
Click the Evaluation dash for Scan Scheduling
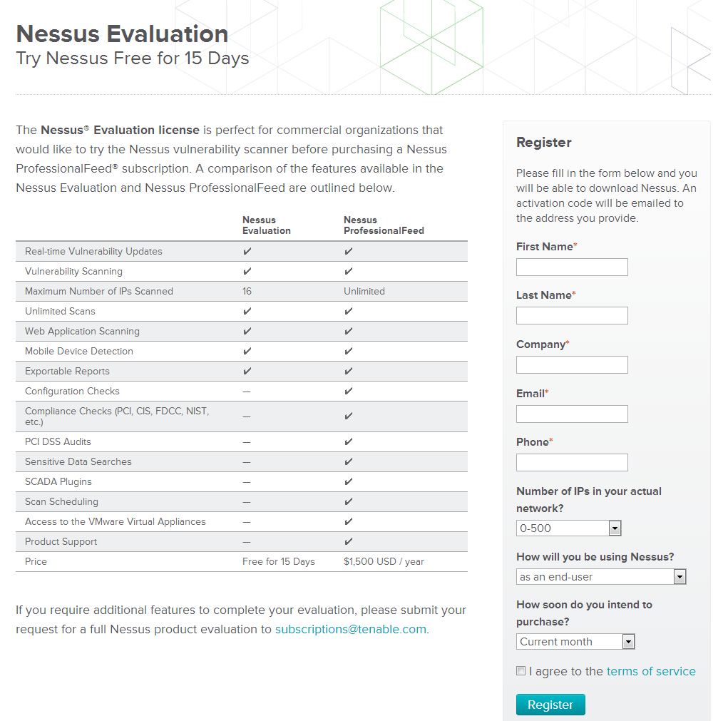click(247, 502)
